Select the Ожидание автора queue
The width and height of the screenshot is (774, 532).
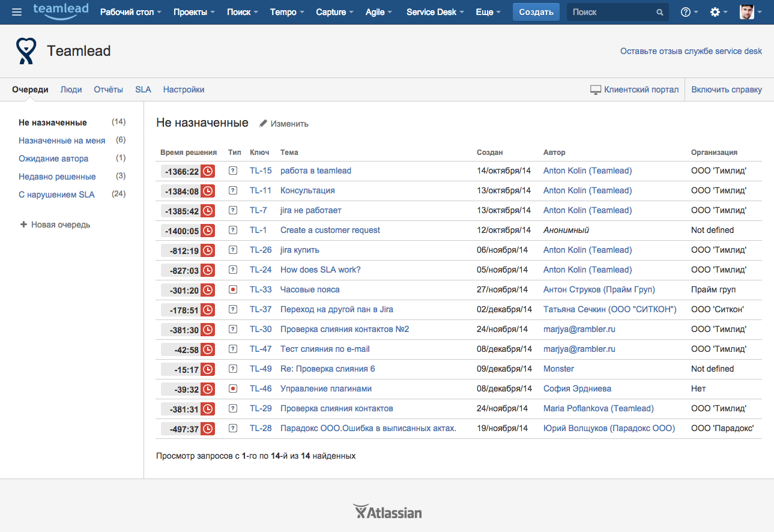coord(55,157)
